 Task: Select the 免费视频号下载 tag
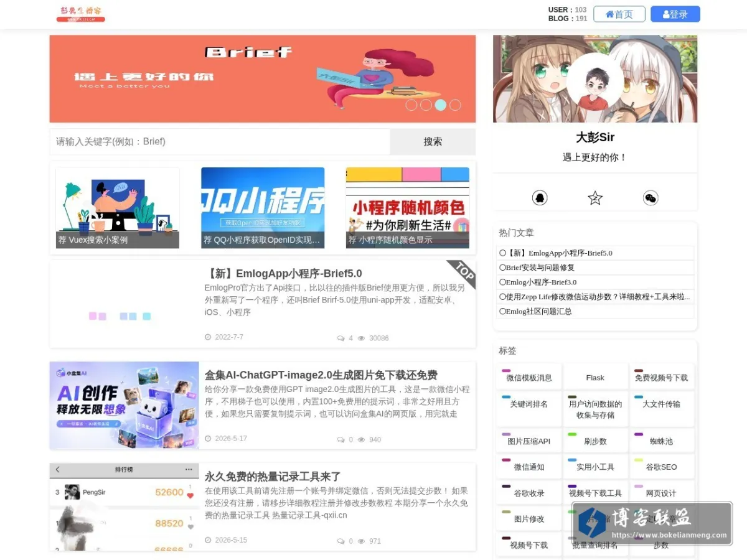point(661,377)
